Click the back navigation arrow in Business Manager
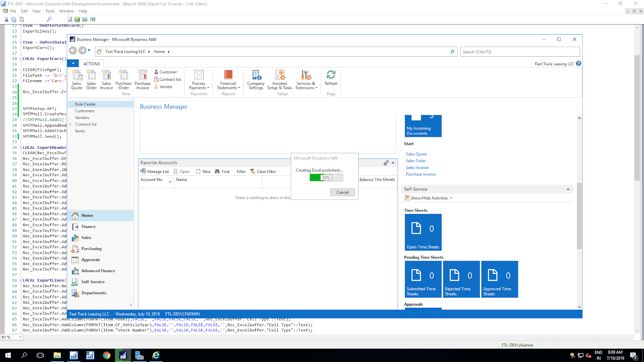Image resolution: width=644 pixels, height=362 pixels. point(73,51)
